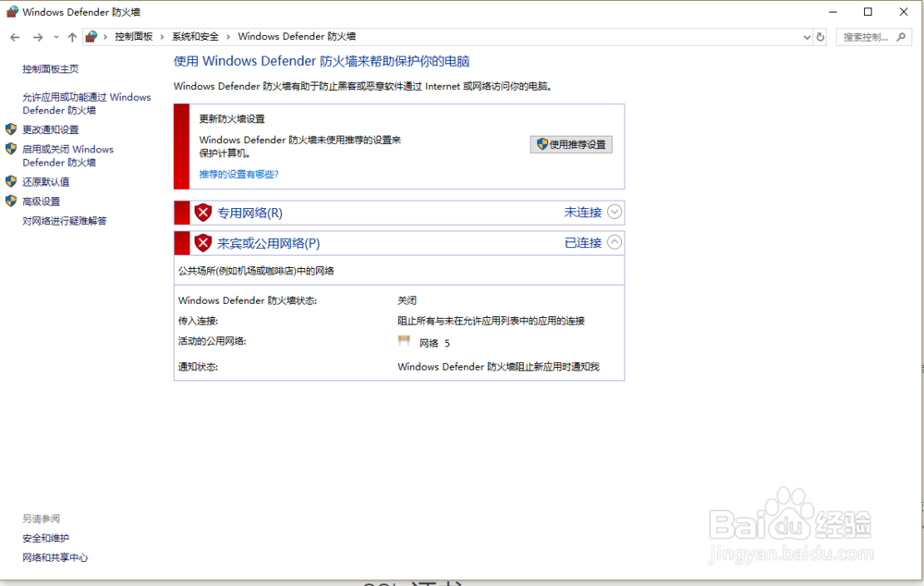Navigate to 控制面板 in the breadcrumb
The height and width of the screenshot is (586, 924).
[135, 36]
